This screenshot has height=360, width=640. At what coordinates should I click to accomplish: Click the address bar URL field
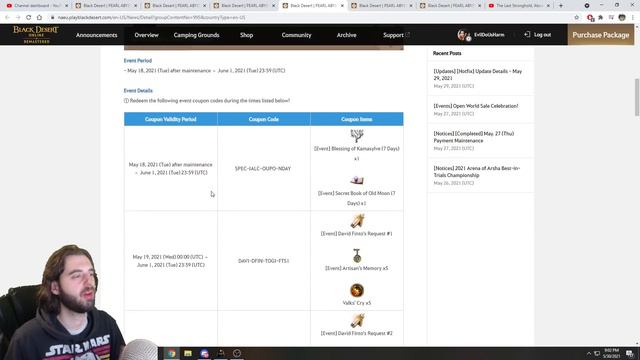pyautogui.click(x=310, y=18)
